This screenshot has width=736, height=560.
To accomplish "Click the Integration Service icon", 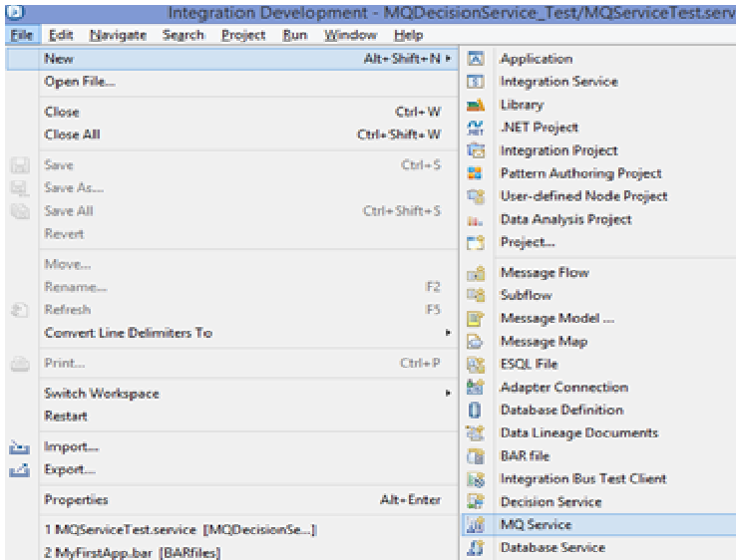I will click(x=476, y=82).
